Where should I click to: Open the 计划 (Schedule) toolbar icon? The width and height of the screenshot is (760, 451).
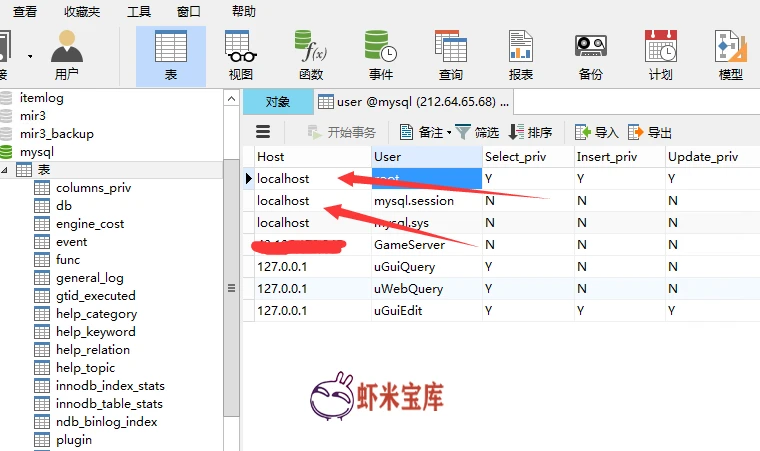[x=661, y=55]
